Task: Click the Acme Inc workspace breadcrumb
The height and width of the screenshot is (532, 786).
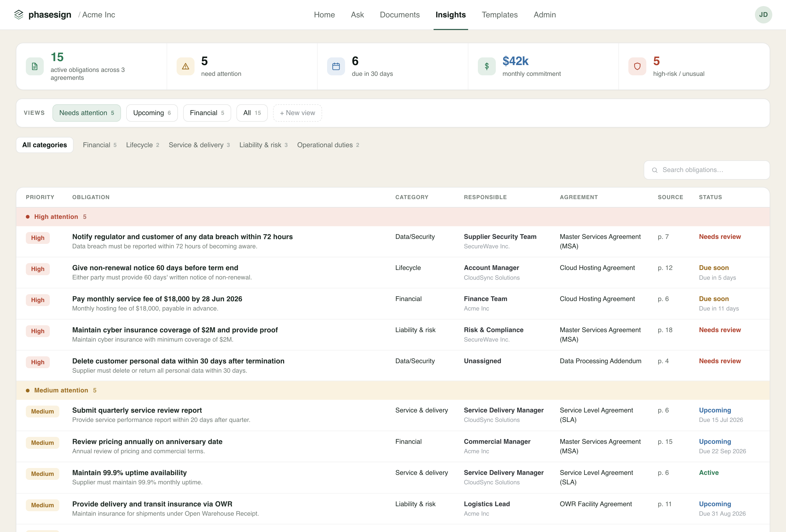Action: tap(98, 14)
